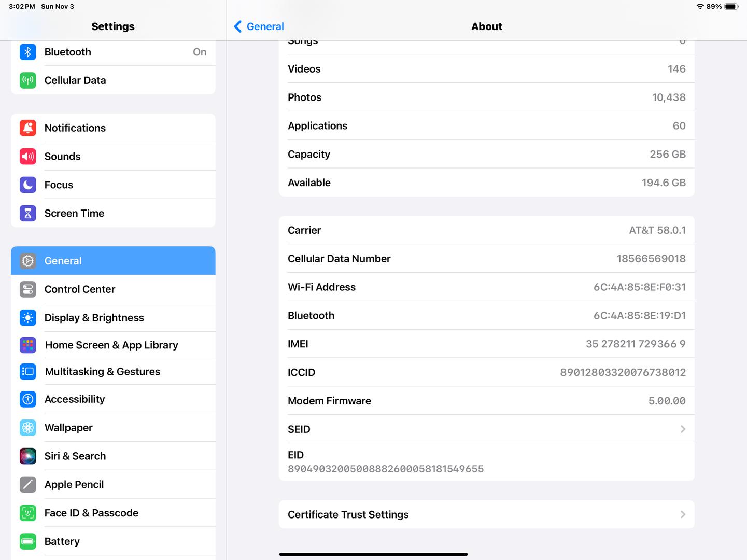Tap the Siri & Search orb icon
The height and width of the screenshot is (560, 747).
(x=28, y=456)
